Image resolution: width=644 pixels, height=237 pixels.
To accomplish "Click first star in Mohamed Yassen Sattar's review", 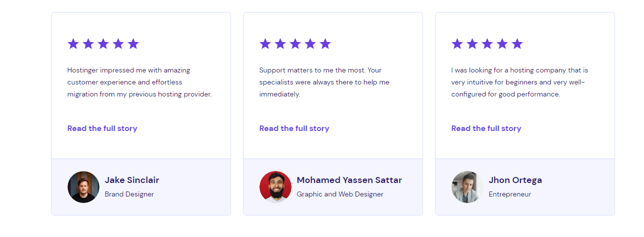I will [265, 44].
